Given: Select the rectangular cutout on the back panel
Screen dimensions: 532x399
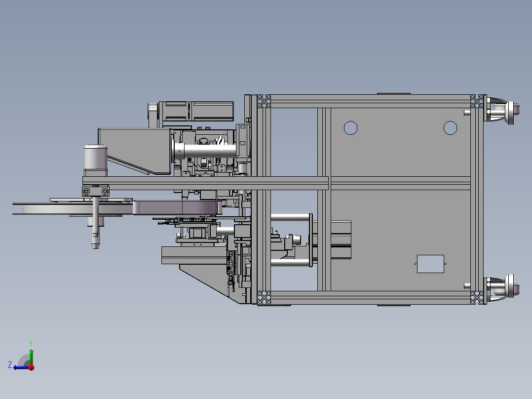Looking at the screenshot, I should [430, 264].
